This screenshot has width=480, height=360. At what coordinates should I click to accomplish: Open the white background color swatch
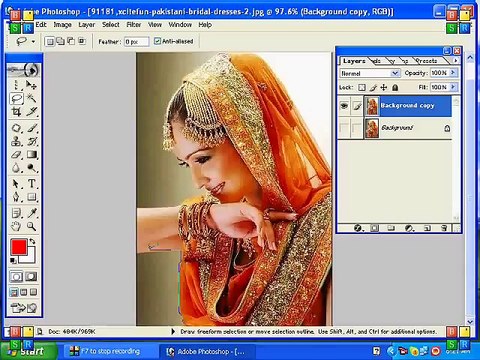click(31, 258)
